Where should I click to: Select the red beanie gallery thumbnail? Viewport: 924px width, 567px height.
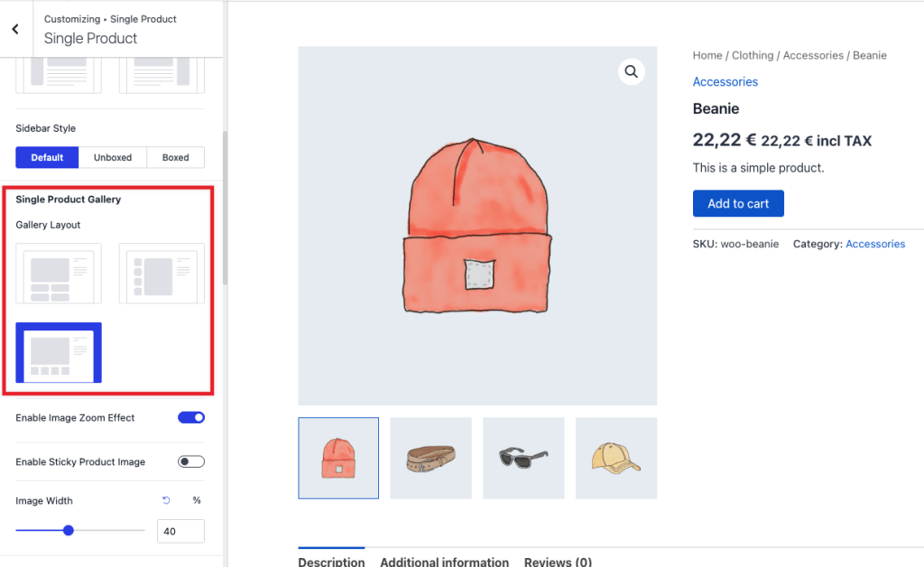pos(338,458)
